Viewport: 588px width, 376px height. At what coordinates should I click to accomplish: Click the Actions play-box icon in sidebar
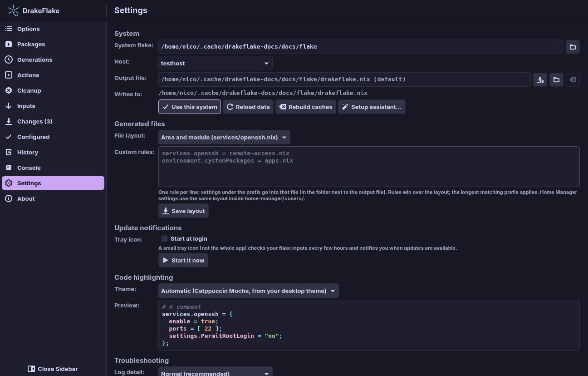click(9, 75)
